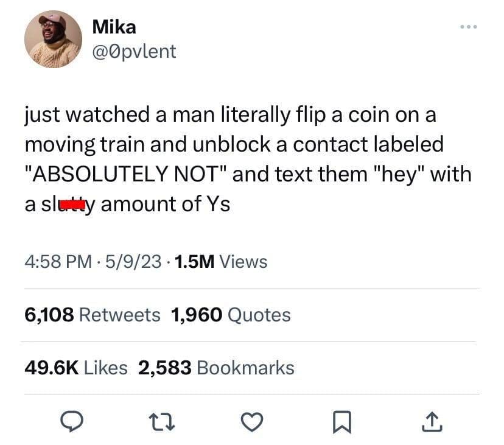This screenshot has height=445, width=504.
Task: Click the 5/9/23 date
Action: pos(133,261)
